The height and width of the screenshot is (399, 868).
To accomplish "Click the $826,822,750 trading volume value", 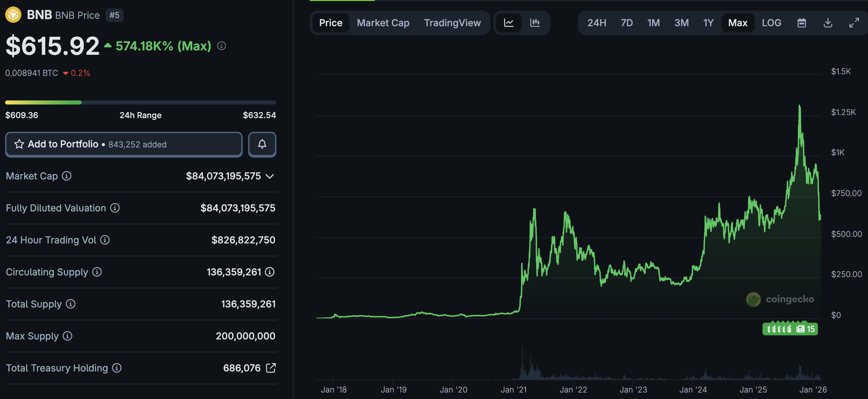I will tap(243, 240).
